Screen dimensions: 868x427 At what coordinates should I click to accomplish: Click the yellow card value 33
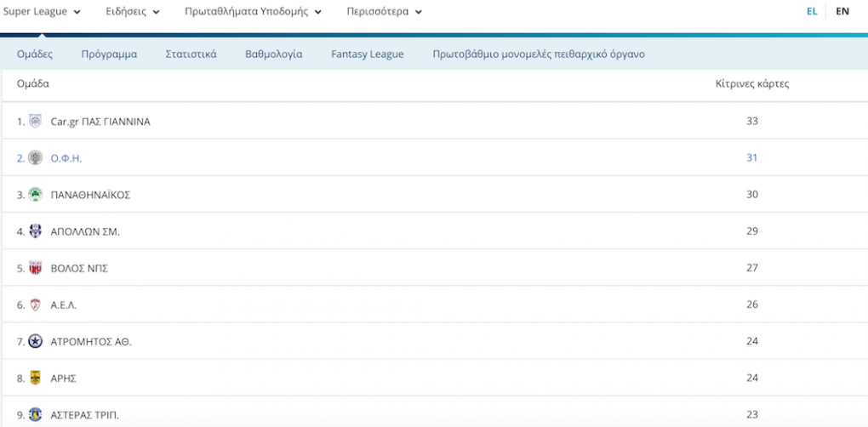[751, 121]
